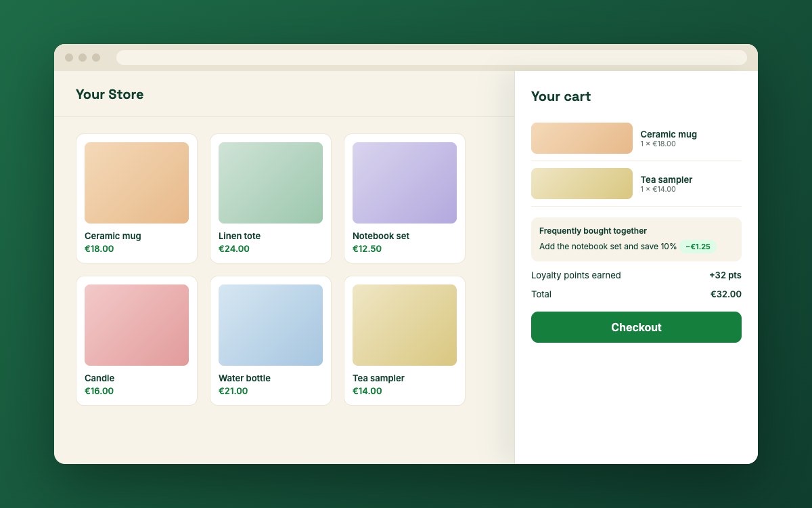Open the "Water bottle" product name
This screenshot has width=812, height=508.
pyautogui.click(x=244, y=378)
